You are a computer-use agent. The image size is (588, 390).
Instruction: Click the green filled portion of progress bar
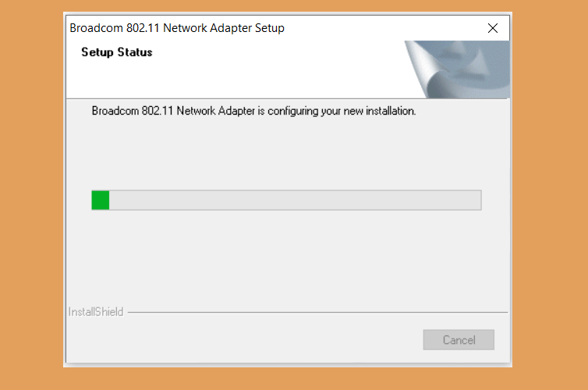[101, 200]
